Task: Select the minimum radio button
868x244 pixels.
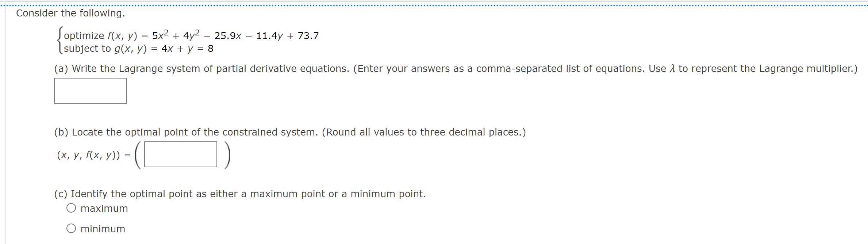Action: click(71, 228)
